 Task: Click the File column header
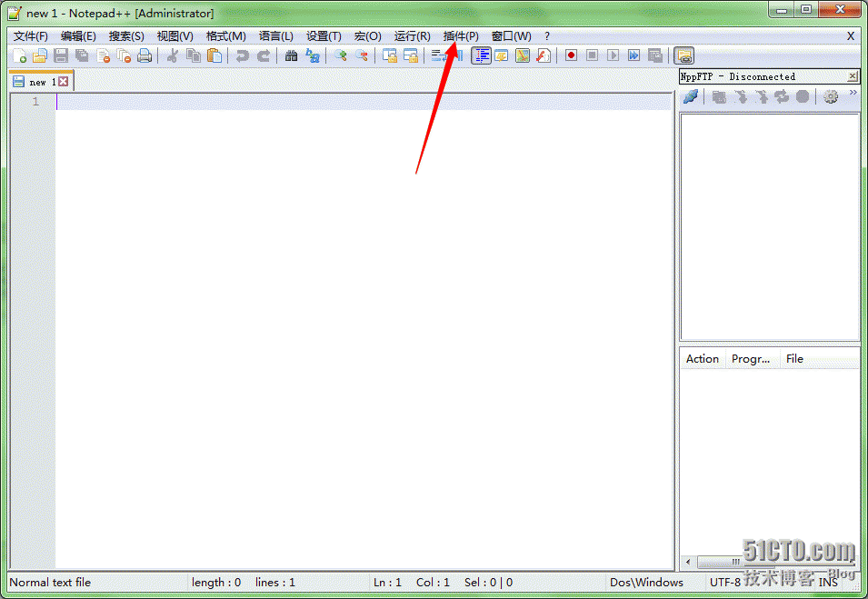pos(819,359)
